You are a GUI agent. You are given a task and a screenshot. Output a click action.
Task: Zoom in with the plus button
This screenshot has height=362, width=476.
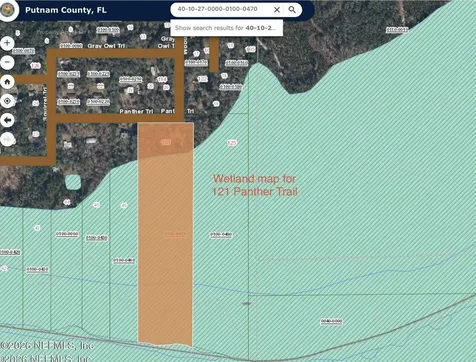point(7,43)
